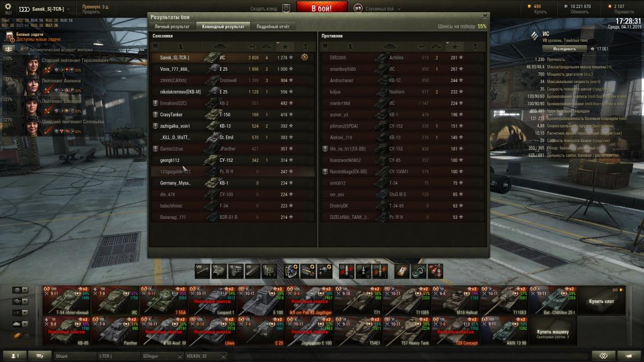Select the tier IX radio module

[269, 271]
